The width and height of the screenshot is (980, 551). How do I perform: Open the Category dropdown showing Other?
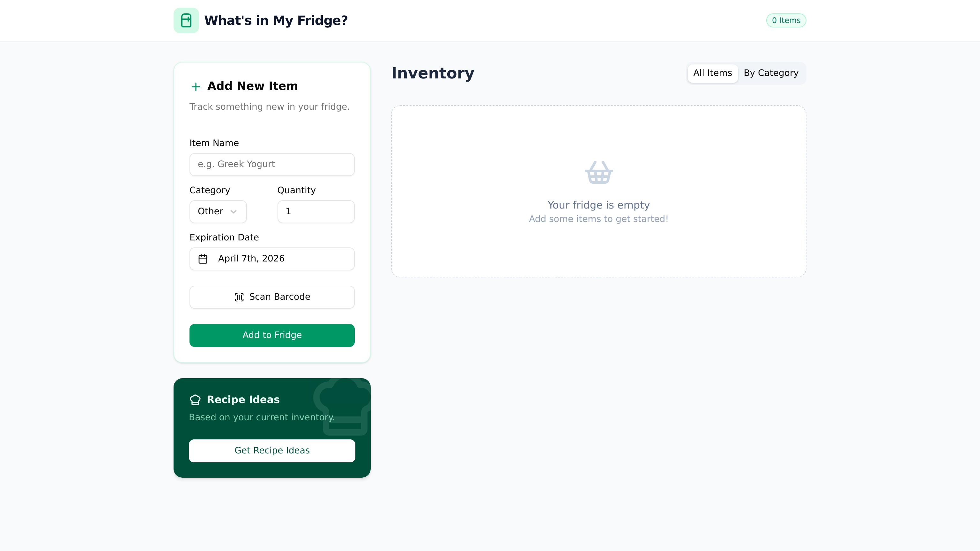point(218,211)
